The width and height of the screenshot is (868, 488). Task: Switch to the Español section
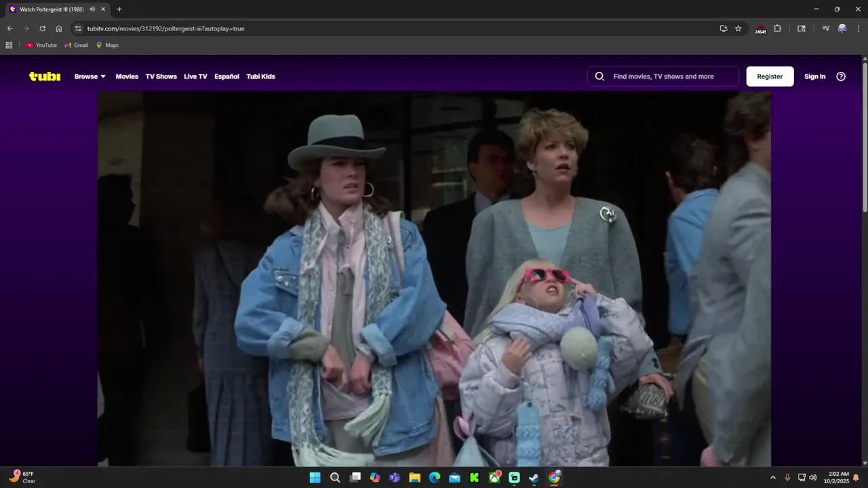coord(226,77)
